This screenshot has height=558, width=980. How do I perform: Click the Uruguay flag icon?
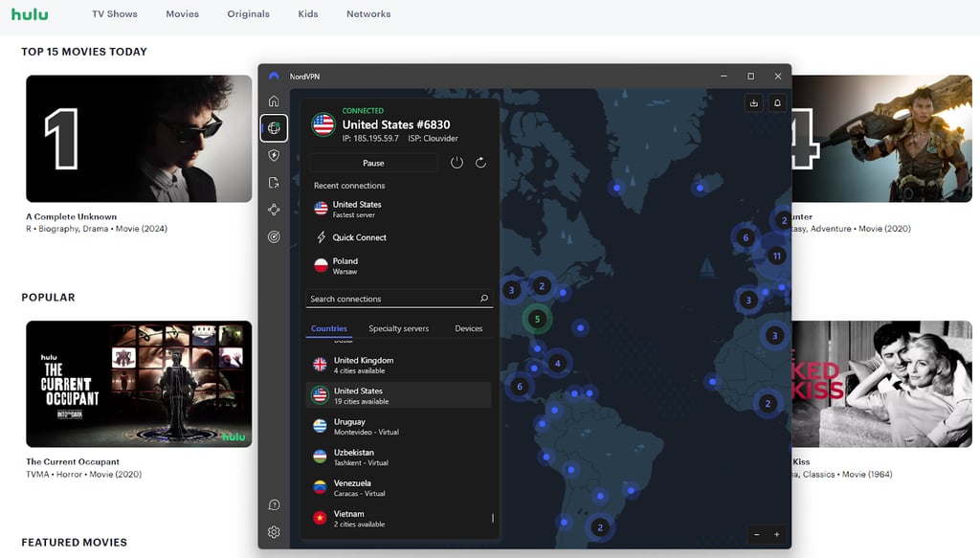point(320,426)
